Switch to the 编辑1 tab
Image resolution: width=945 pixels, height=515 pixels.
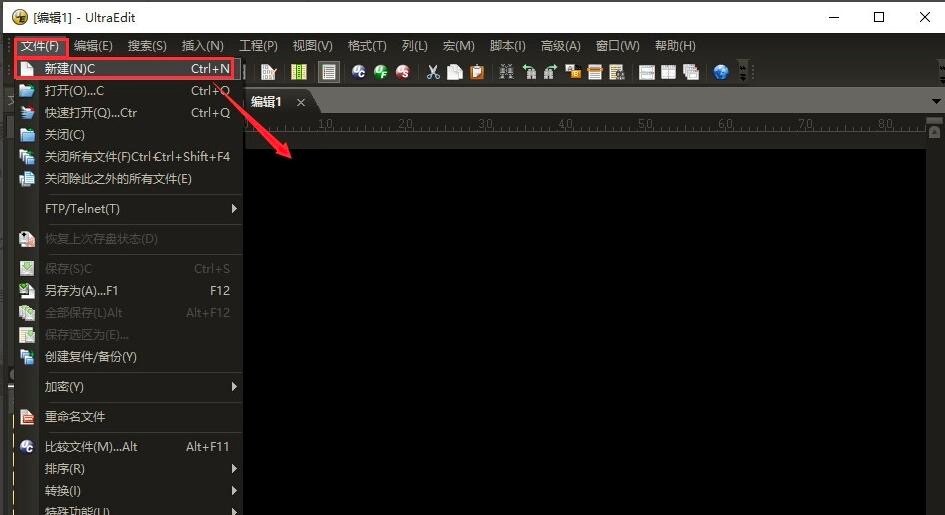click(x=266, y=102)
